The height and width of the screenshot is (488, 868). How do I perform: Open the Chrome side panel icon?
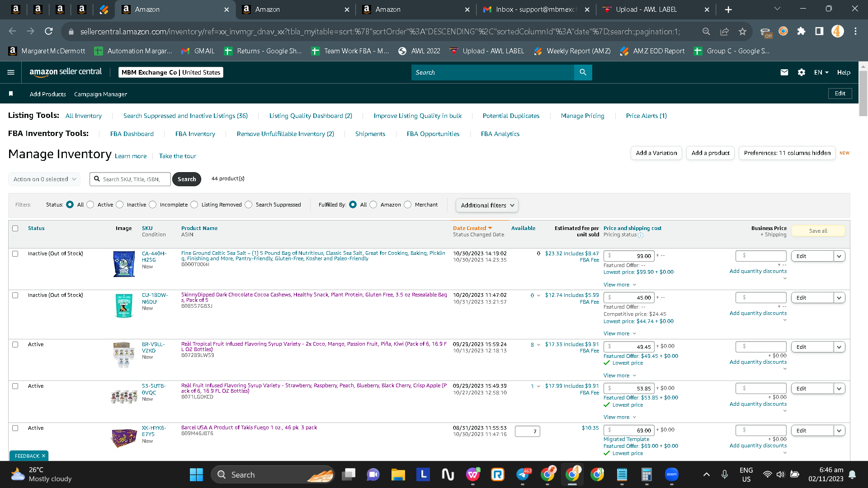point(819,31)
